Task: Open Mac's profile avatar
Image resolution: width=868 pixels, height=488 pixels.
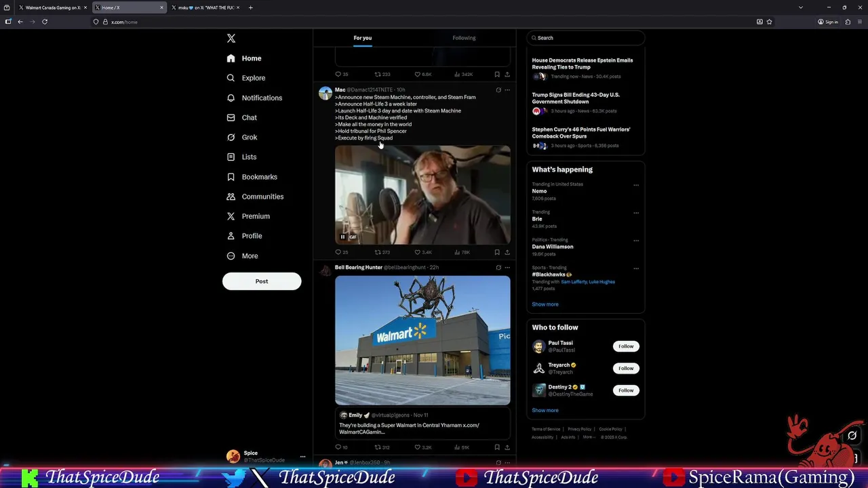Action: click(325, 94)
